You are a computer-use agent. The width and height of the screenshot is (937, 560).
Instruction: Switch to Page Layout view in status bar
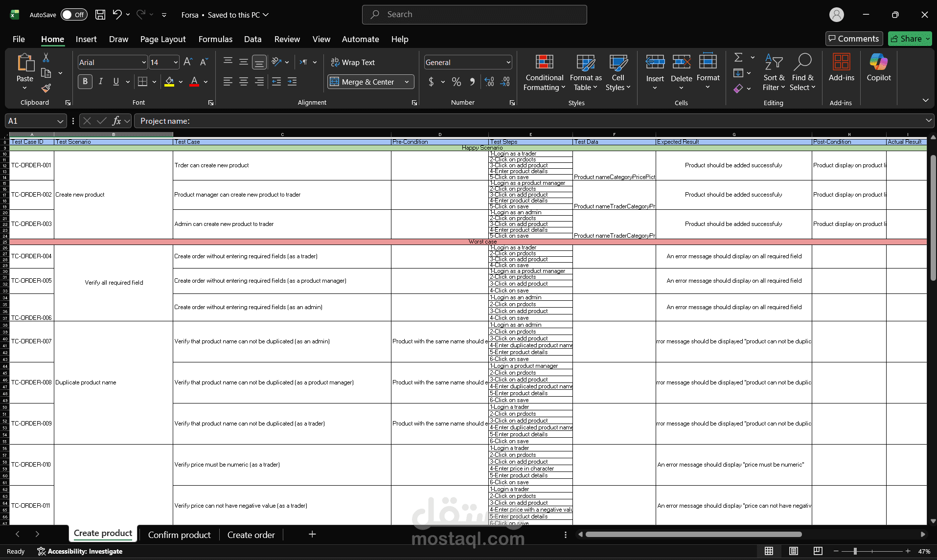794,551
